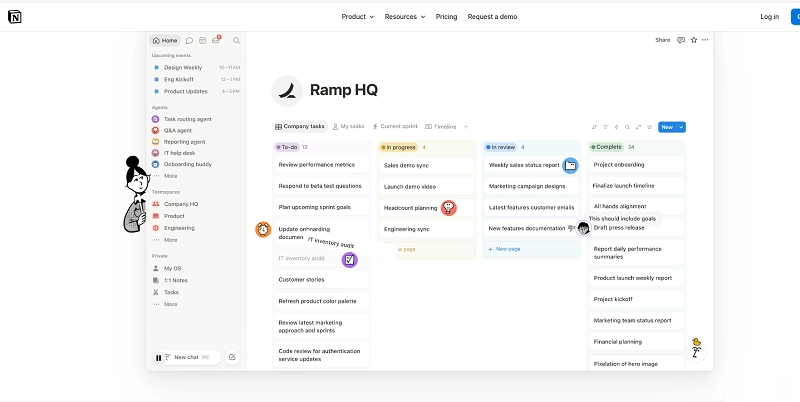Select Q&A agent icon

(156, 130)
